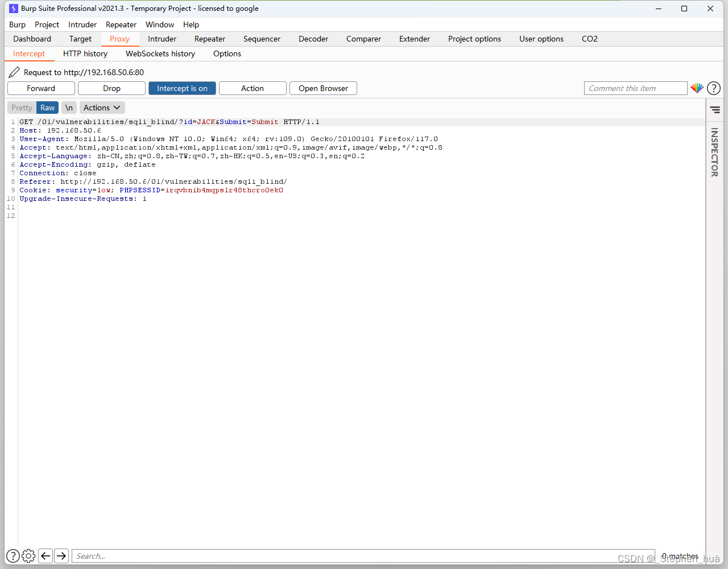This screenshot has height=569, width=728.
Task: Click the Connection: close header line
Action: tap(58, 173)
